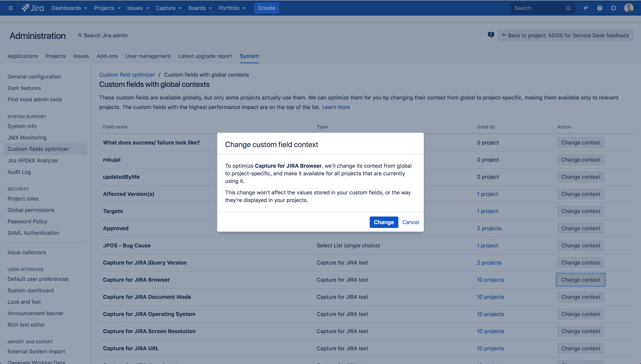Click 10 projects for Capture for JIRA URL
The width and height of the screenshot is (641, 364).
(x=490, y=348)
